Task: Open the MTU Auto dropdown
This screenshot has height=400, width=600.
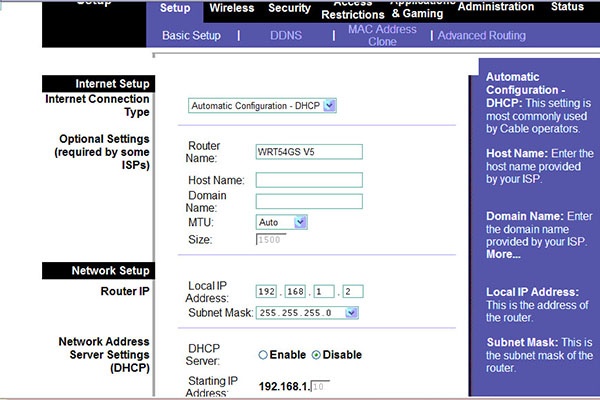Action: coord(300,221)
